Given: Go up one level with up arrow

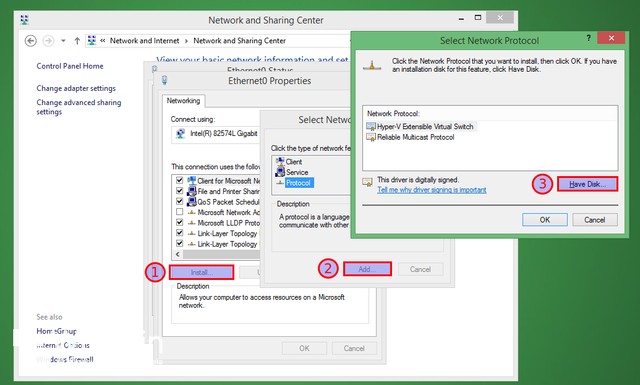Looking at the screenshot, I should click(77, 41).
